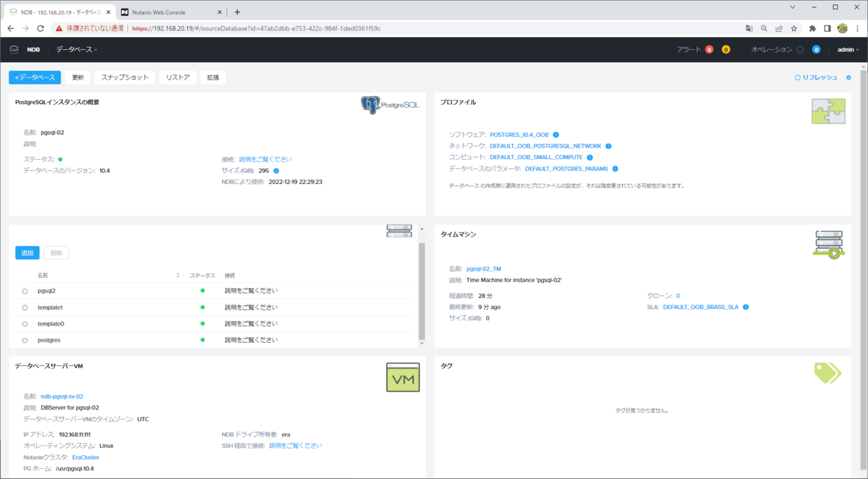Click the page zoom magnifier icon
The width and height of the screenshot is (868, 479).
(764, 28)
